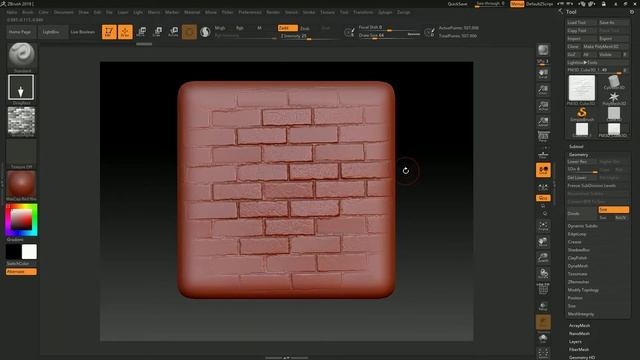Toggle the Draw mode button
Screen dimensions: 640x360
pyautogui.click(x=125, y=32)
